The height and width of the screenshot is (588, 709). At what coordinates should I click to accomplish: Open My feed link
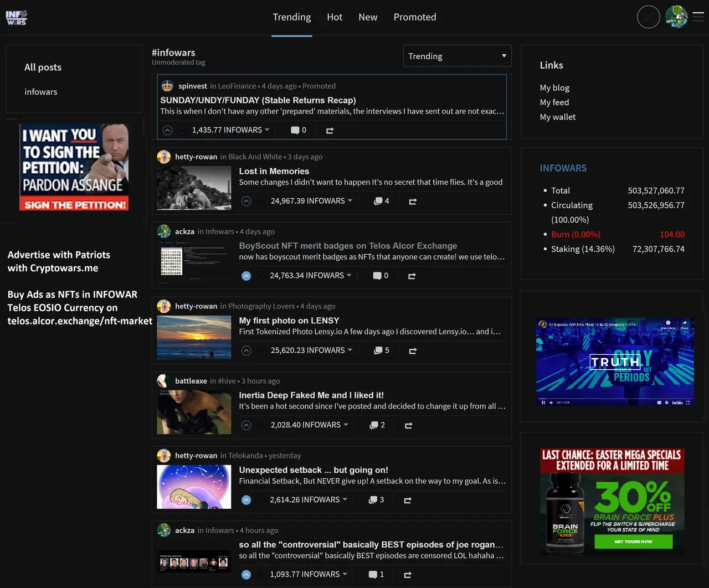(554, 102)
